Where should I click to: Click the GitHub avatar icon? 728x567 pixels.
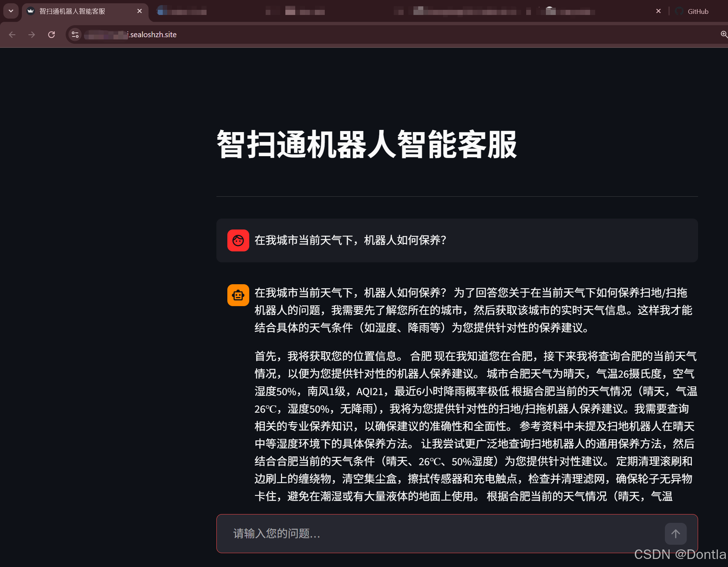[x=679, y=11]
